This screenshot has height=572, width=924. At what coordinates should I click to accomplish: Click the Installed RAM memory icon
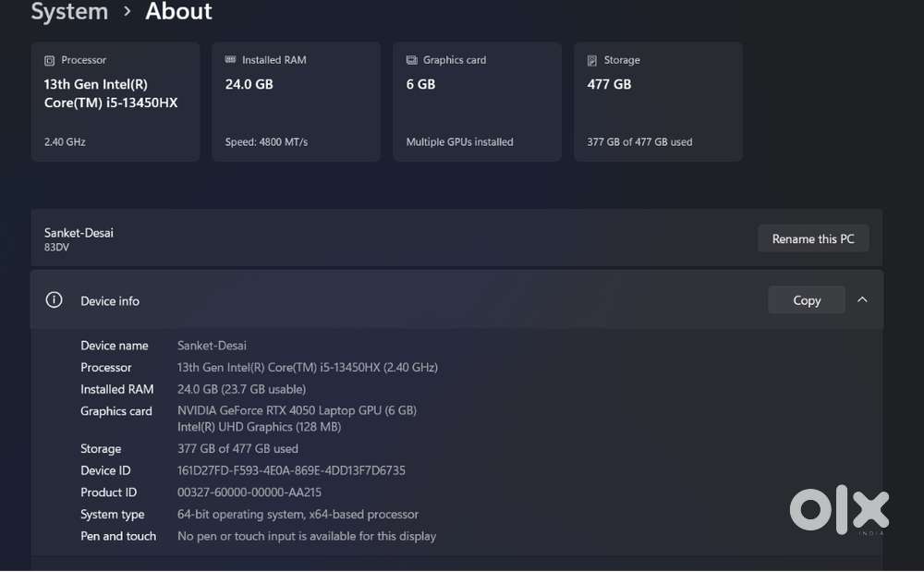tap(230, 59)
